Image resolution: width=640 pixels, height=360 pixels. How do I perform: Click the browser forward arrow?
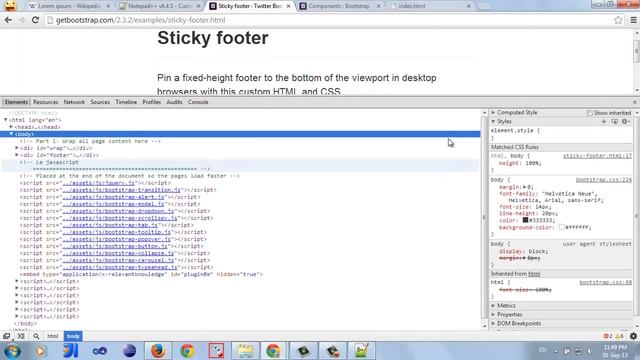tap(22, 20)
